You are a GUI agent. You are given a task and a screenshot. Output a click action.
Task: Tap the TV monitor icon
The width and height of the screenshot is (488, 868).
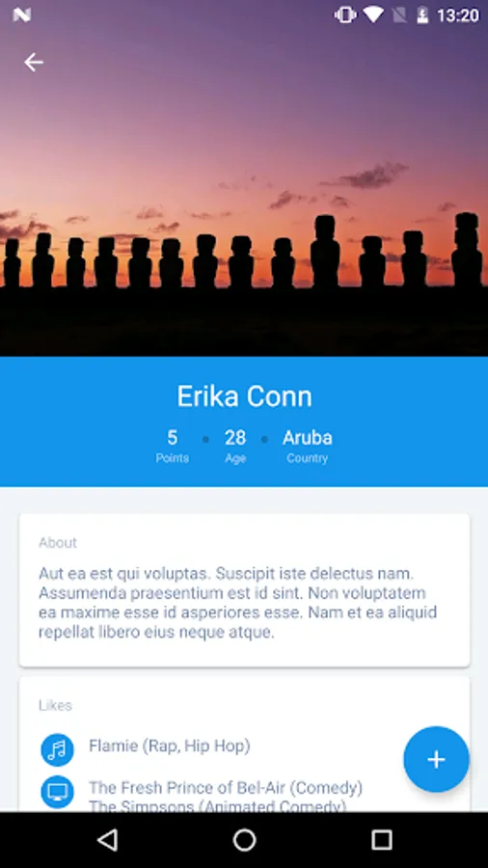pos(57,792)
